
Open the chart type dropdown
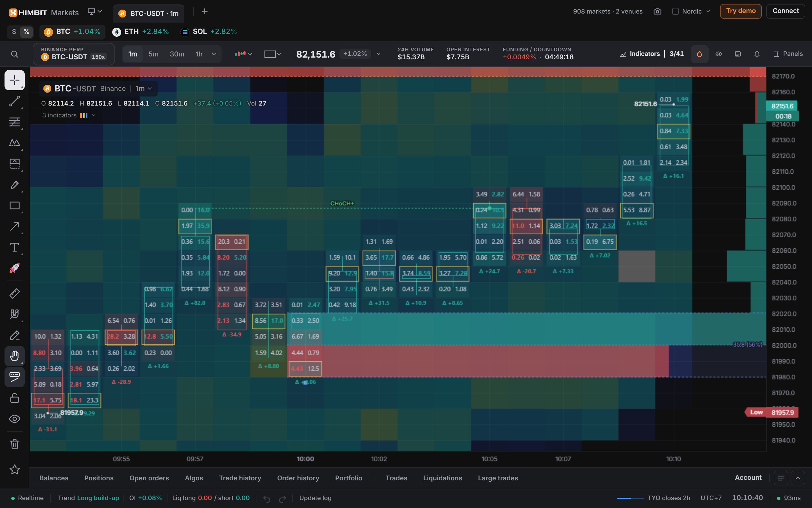tap(243, 54)
